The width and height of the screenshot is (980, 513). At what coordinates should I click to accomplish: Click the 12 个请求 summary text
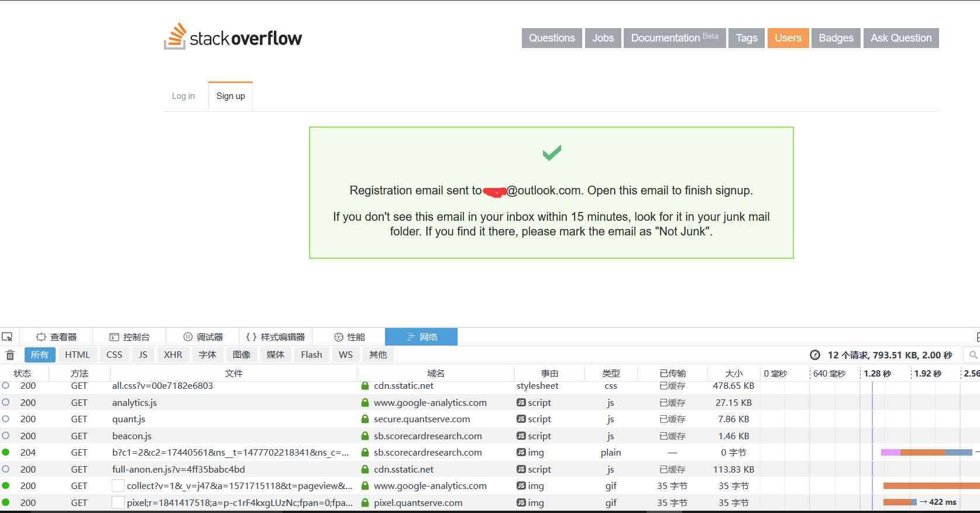pos(890,355)
